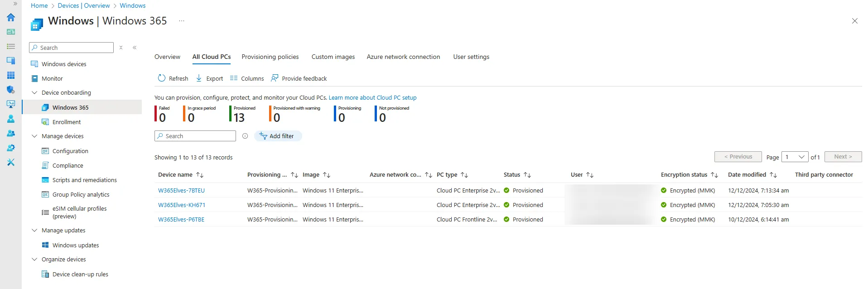Screen dimensions: 868x289
Task: Open Dashboard icon in the navigation rail
Action: (x=11, y=32)
